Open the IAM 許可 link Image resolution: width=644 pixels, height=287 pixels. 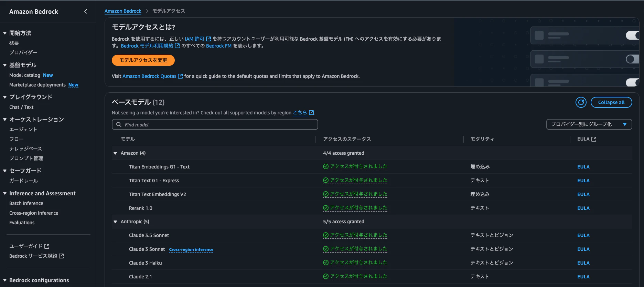pyautogui.click(x=195, y=39)
